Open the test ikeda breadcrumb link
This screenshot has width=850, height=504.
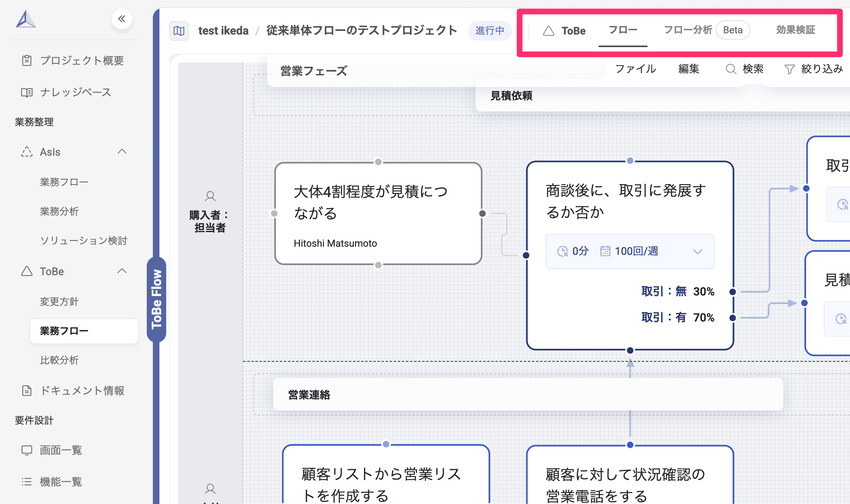pos(223,30)
